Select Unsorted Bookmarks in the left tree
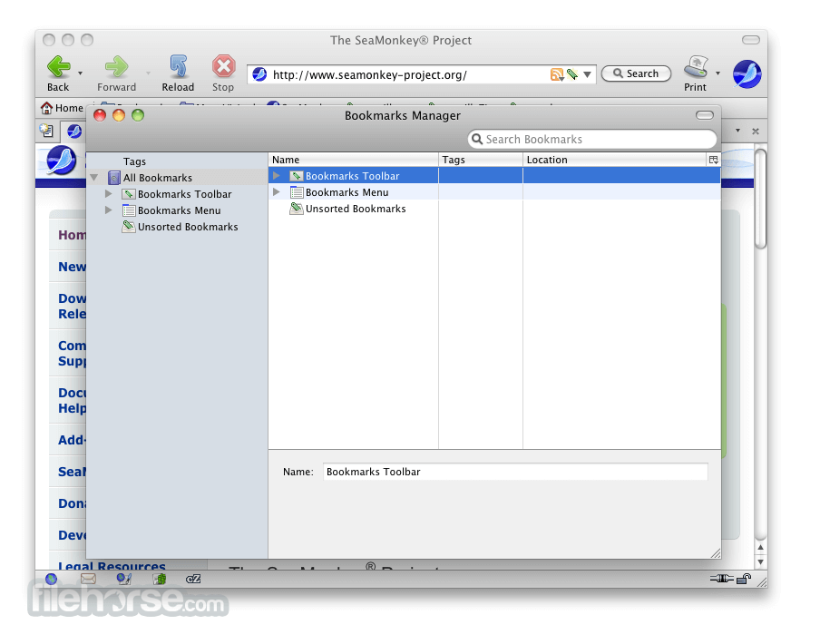 188,227
